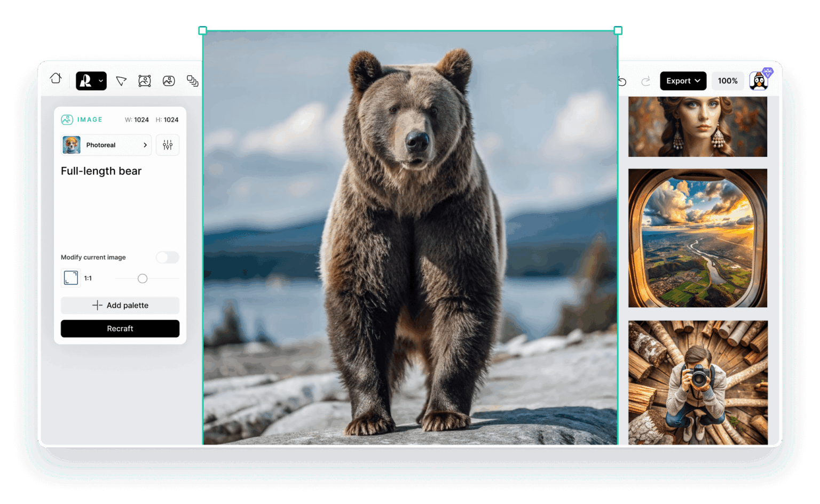
Task: Adjust the aspect ratio slider handle
Action: click(x=143, y=278)
